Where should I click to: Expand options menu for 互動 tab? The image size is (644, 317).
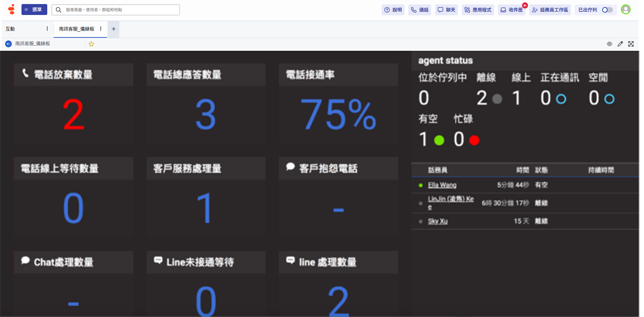tap(47, 29)
